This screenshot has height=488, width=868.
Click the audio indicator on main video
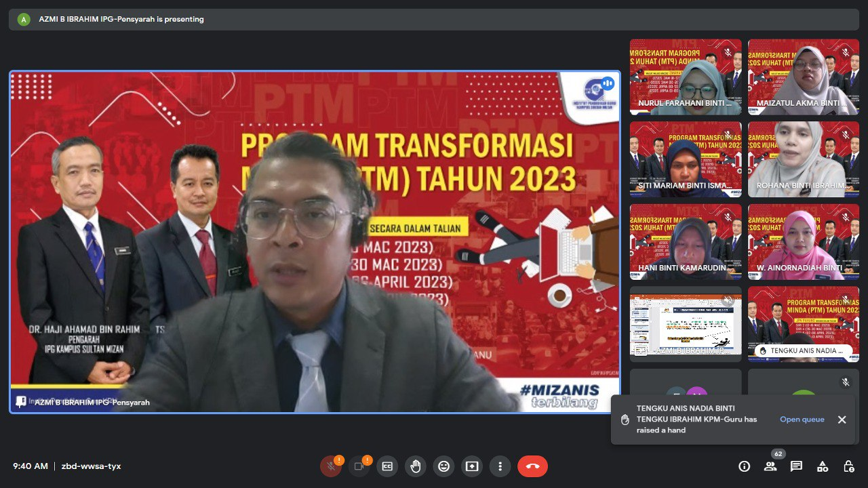pyautogui.click(x=607, y=83)
